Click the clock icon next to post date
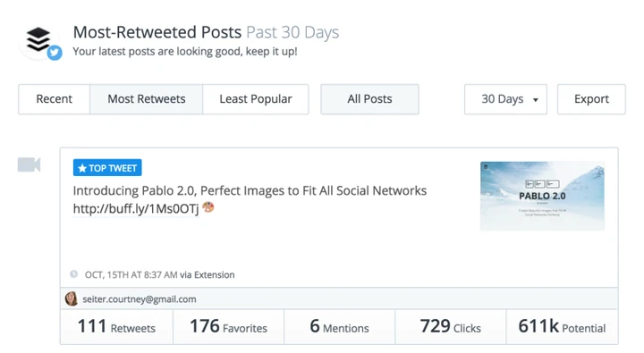Viewport: 644px width, 353px height. click(x=74, y=273)
